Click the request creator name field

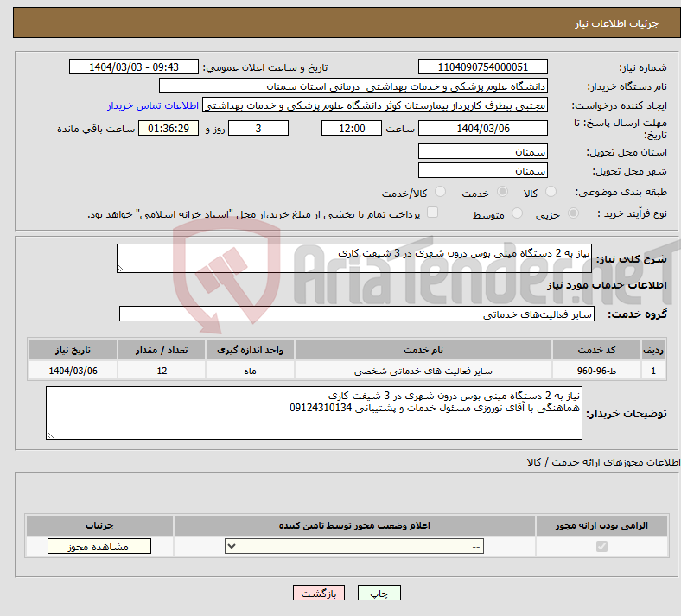(x=375, y=105)
